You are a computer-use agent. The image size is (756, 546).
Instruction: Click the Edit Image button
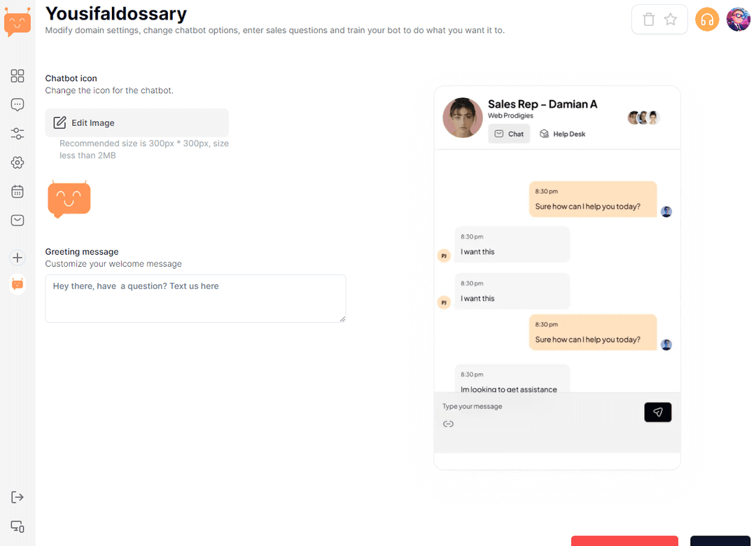pyautogui.click(x=136, y=122)
